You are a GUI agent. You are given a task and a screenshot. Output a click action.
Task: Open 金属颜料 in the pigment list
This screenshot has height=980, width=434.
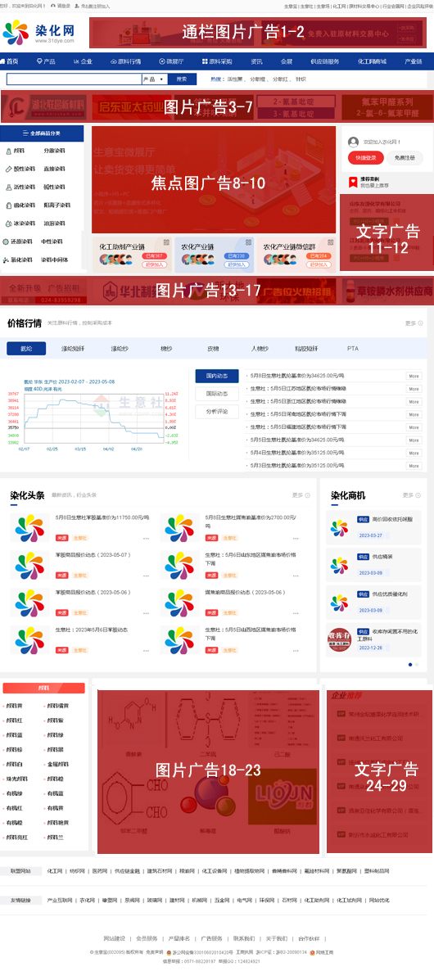point(57,764)
